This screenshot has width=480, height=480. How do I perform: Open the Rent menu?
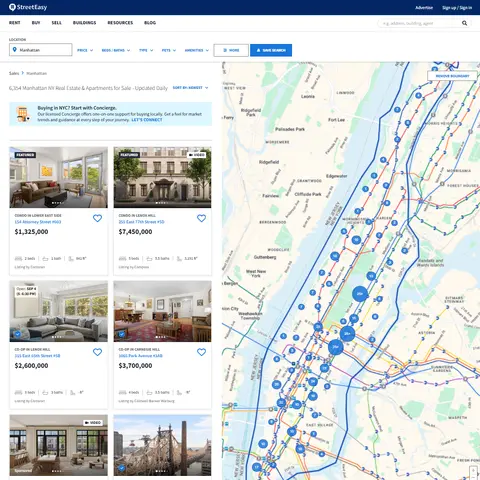[x=15, y=23]
